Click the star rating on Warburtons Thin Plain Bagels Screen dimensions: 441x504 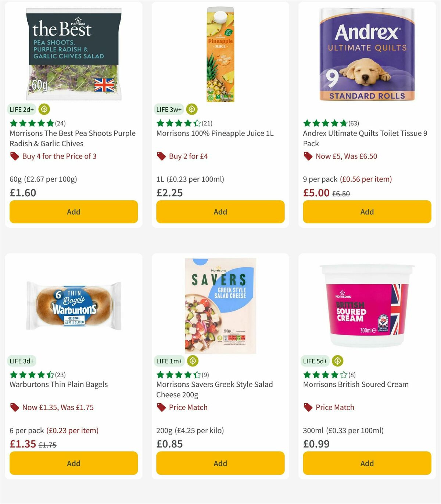pos(32,375)
